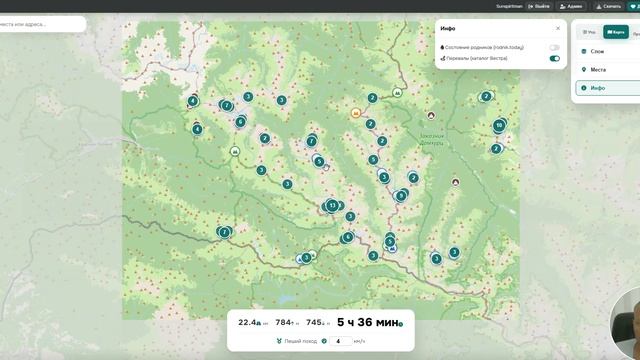Open the Слои layers section
Viewport: 640px width, 360px height.
pos(608,51)
